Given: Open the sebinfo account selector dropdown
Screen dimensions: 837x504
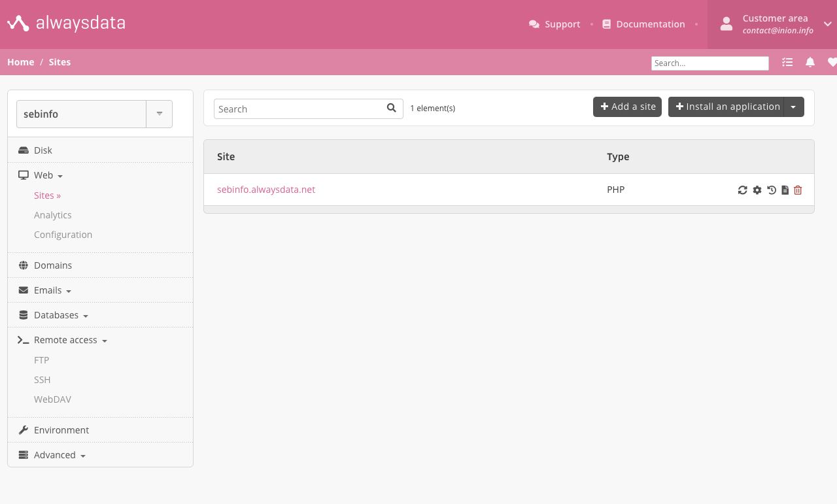Looking at the screenshot, I should 159,114.
